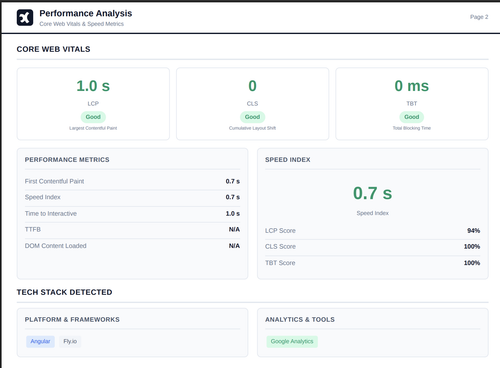Click the First Contentful Paint row
Screen dimensions: 500x368
[132, 181]
